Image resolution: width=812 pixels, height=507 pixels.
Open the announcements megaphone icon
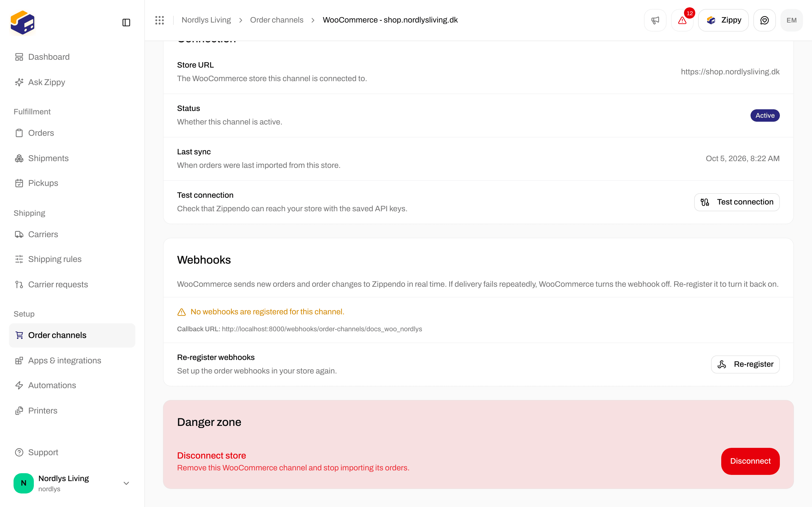tap(655, 20)
